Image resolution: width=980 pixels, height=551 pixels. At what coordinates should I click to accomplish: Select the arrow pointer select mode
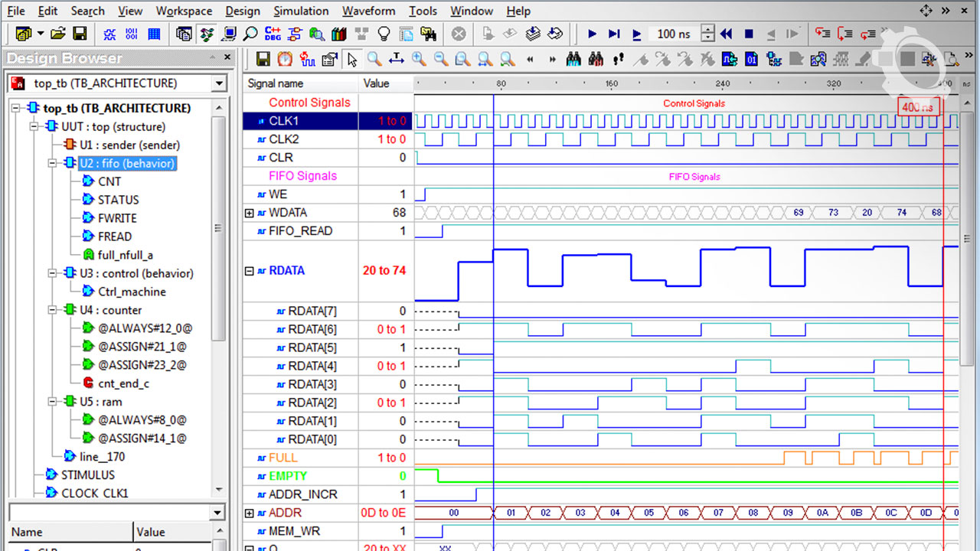tap(352, 59)
